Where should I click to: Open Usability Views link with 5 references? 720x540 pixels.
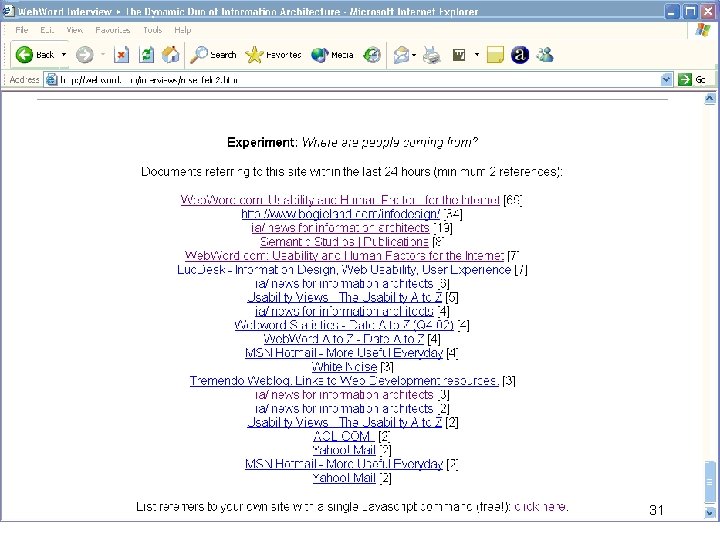344,297
